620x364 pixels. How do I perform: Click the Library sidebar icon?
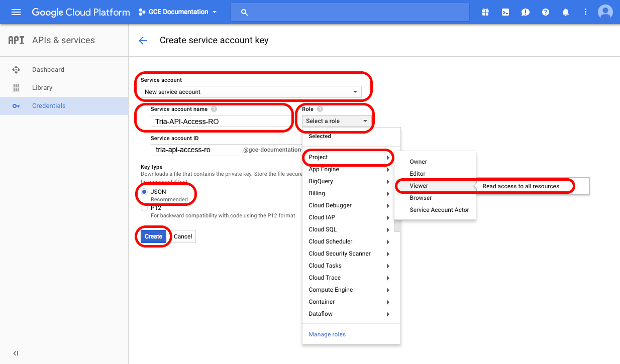point(16,88)
